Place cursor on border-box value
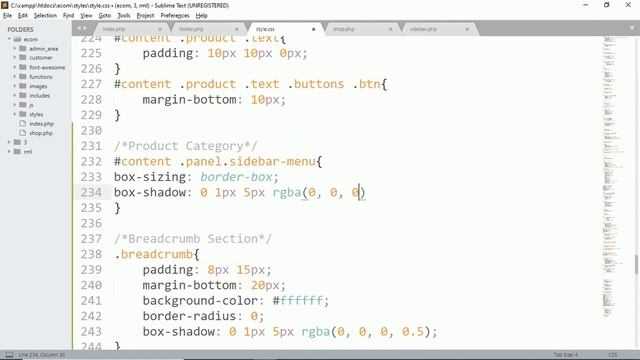The width and height of the screenshot is (640, 360). point(236,177)
